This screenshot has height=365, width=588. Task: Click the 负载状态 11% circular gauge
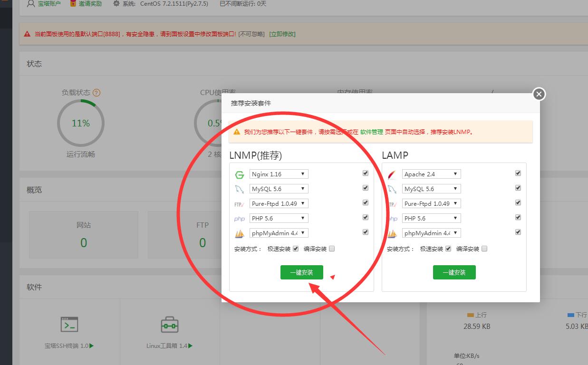tap(81, 123)
